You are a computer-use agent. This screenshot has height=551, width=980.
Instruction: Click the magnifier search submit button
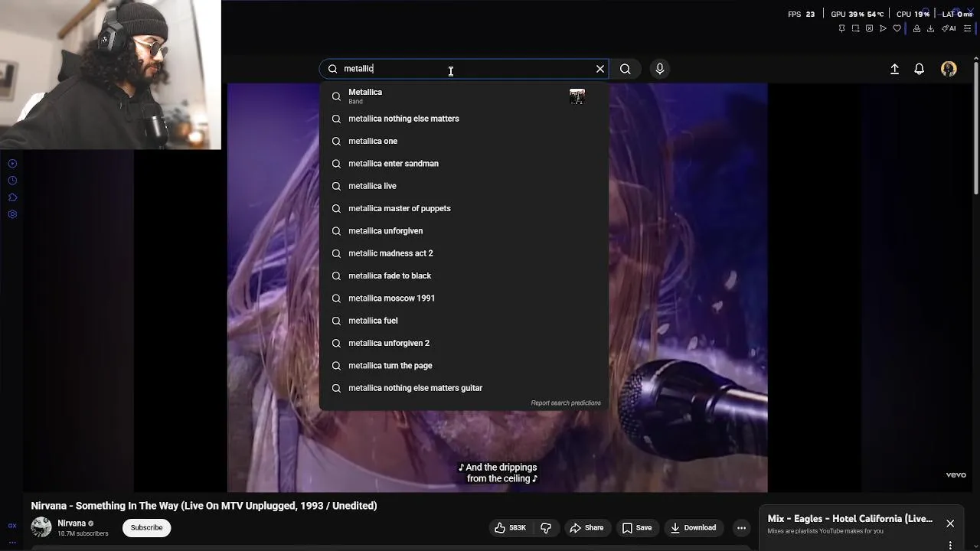tap(626, 69)
